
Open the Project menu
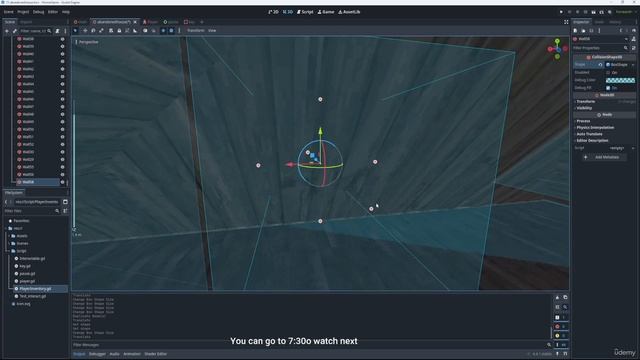pyautogui.click(x=23, y=12)
